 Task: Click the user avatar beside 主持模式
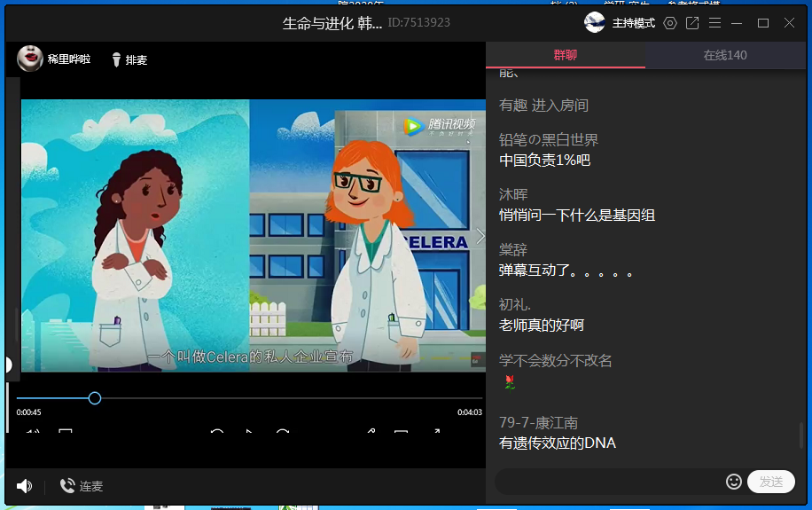pos(595,23)
